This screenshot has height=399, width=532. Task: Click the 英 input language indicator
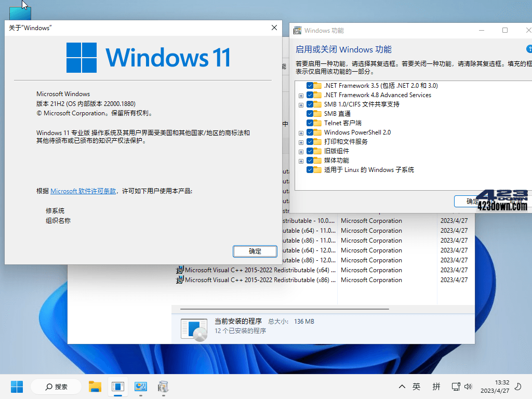click(416, 387)
